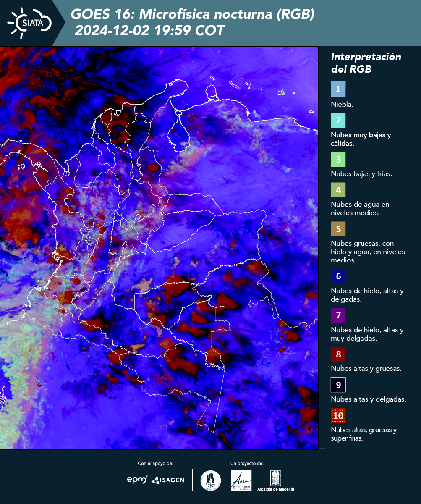
Task: Click the title "GOES 16: Microfísica nocturna (RGB)"
Action: [x=193, y=15]
